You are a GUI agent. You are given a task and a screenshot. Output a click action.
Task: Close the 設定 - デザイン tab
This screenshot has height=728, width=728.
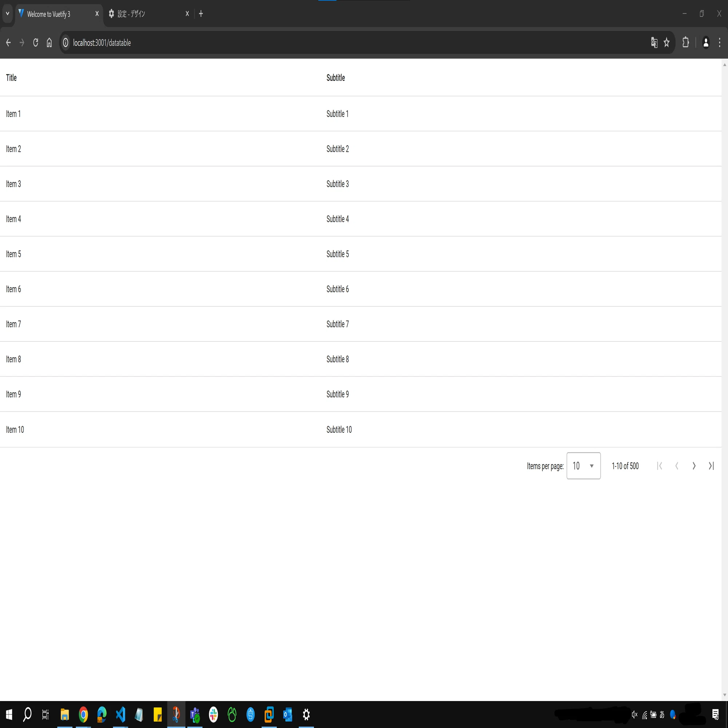187,14
